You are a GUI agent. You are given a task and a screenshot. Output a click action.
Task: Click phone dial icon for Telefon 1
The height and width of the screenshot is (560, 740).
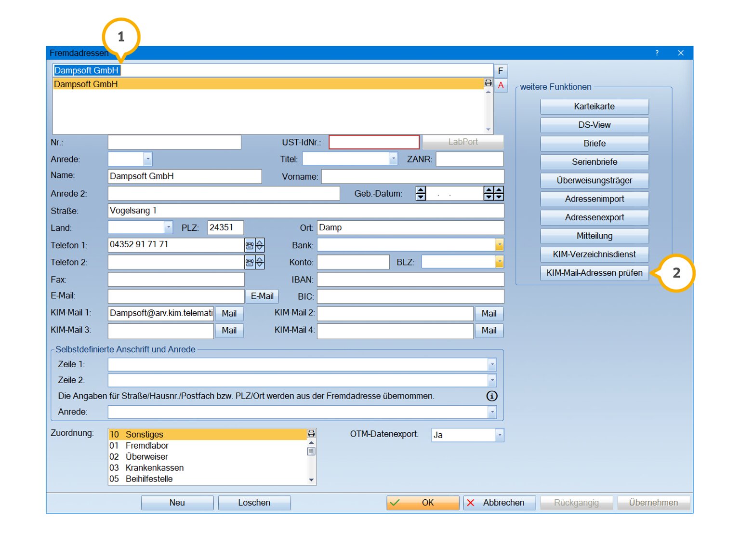tap(250, 245)
